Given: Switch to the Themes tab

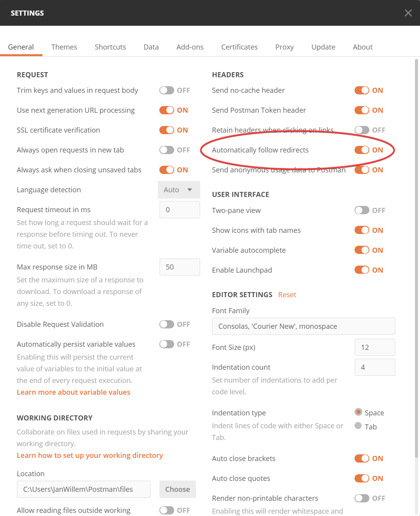Looking at the screenshot, I should 64,47.
